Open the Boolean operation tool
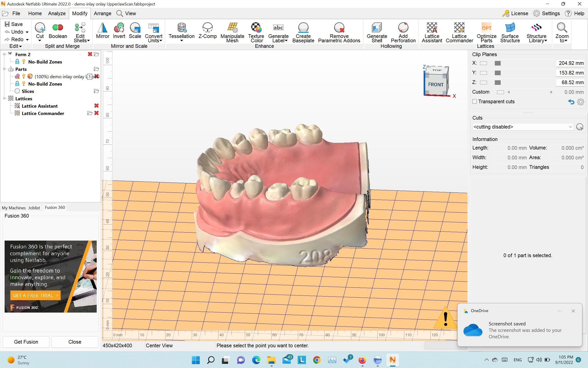Viewport: 588px width, 368px height. point(58,30)
